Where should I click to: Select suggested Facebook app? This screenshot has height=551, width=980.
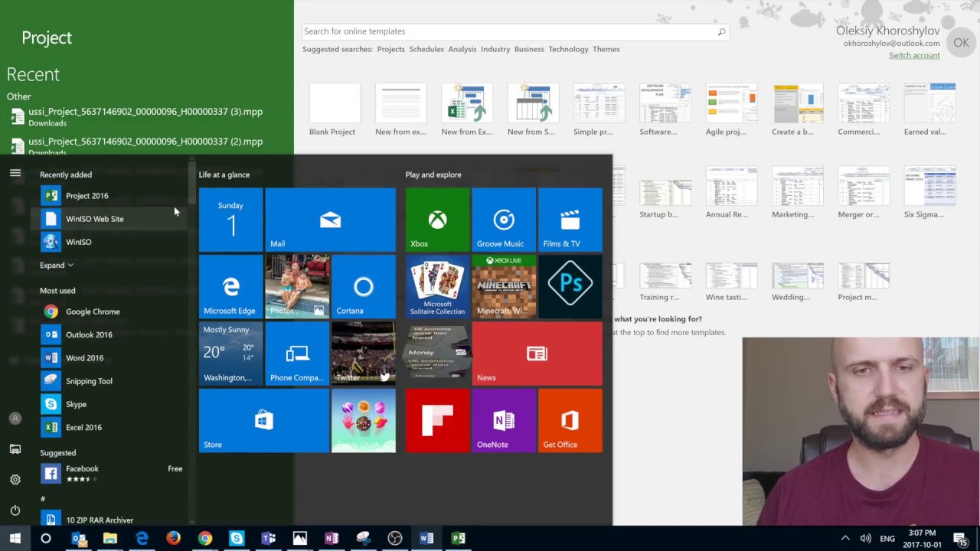click(111, 474)
